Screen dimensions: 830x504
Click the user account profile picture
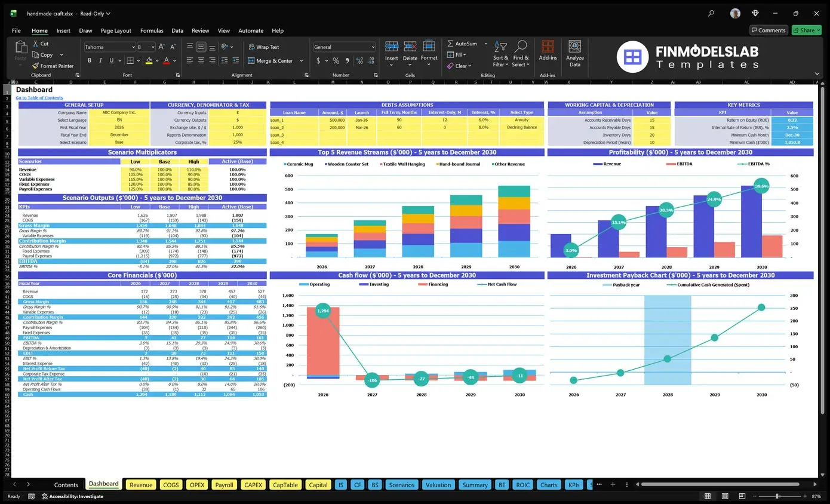735,13
